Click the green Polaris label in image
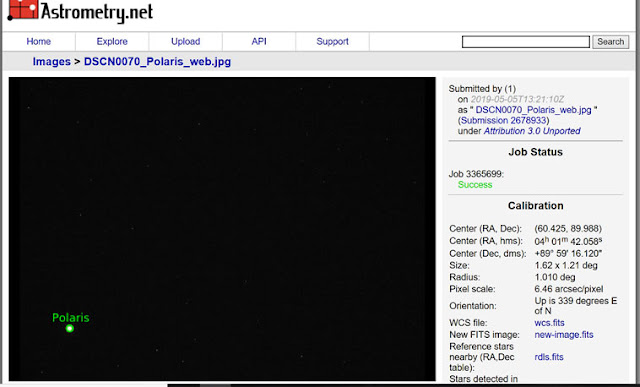 [x=71, y=318]
